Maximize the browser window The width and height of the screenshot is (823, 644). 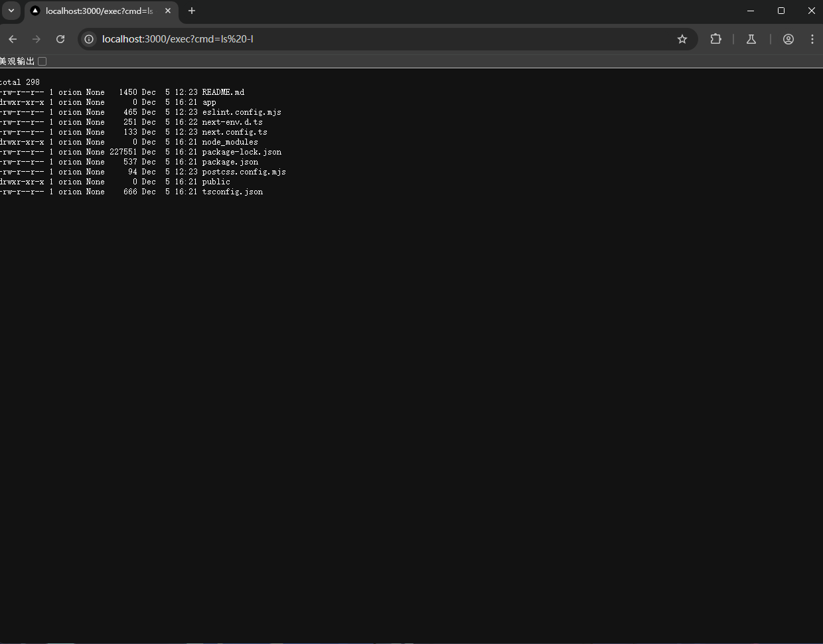tap(781, 11)
